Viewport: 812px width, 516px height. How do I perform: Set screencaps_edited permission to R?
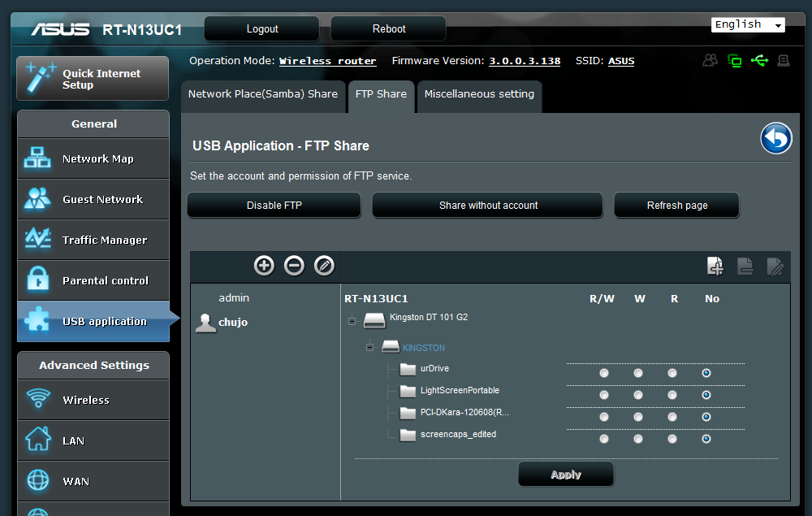click(x=672, y=439)
